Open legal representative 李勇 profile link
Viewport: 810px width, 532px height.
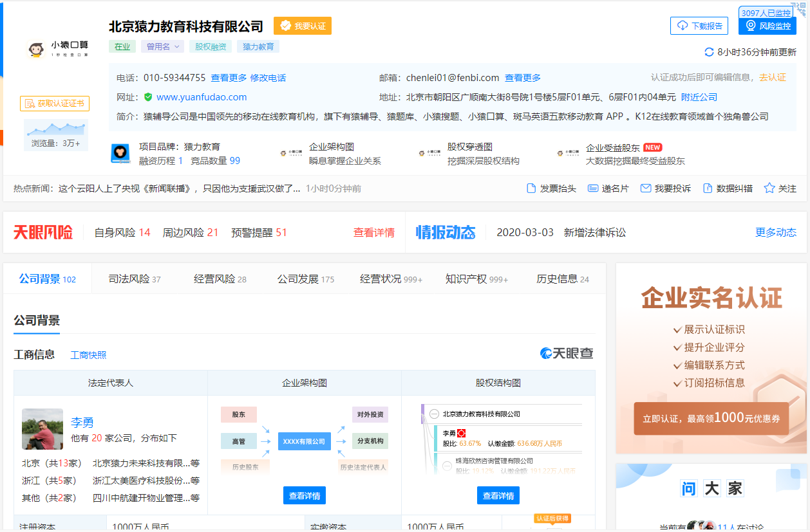tap(82, 423)
